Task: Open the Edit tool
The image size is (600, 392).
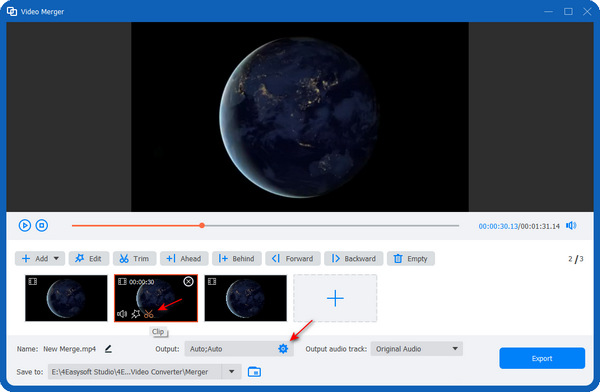Action: pyautogui.click(x=89, y=258)
